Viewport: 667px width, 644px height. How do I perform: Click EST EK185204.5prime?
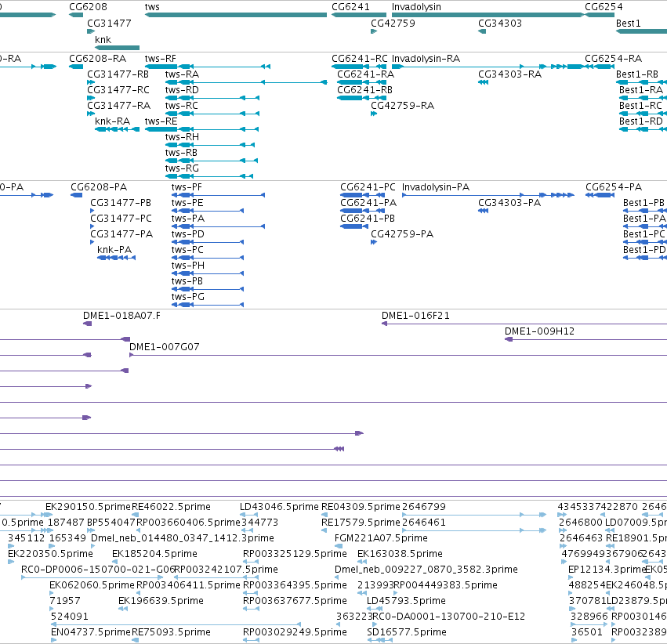[154, 553]
